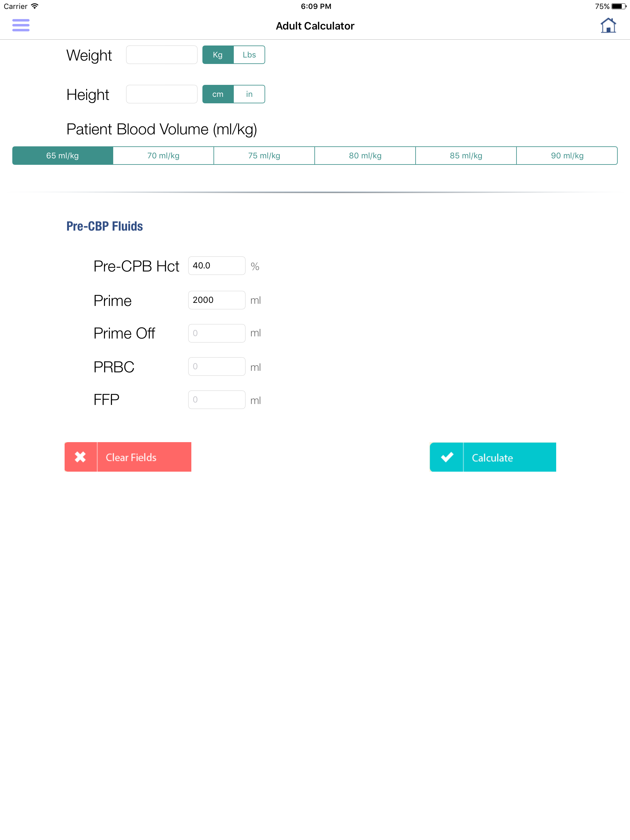Choose 65 ml/kg blood volume
The width and height of the screenshot is (630, 840).
click(63, 156)
